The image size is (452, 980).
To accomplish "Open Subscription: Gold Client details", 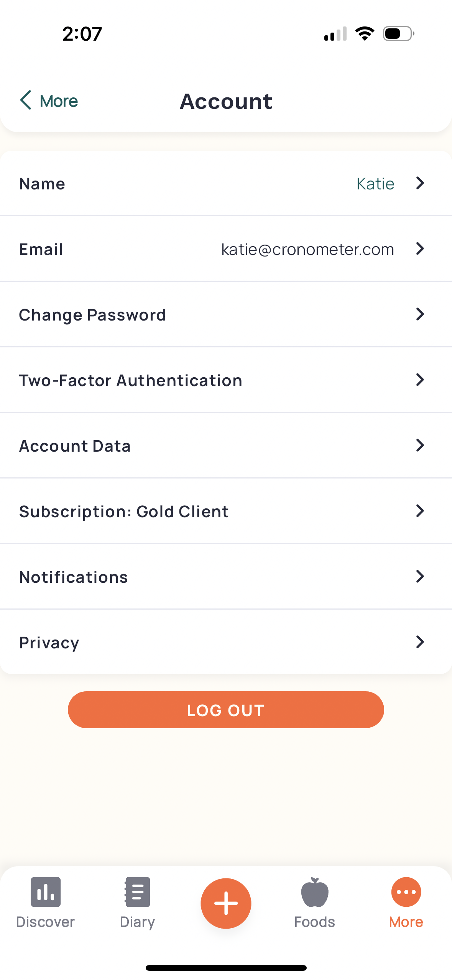I will [124, 511].
